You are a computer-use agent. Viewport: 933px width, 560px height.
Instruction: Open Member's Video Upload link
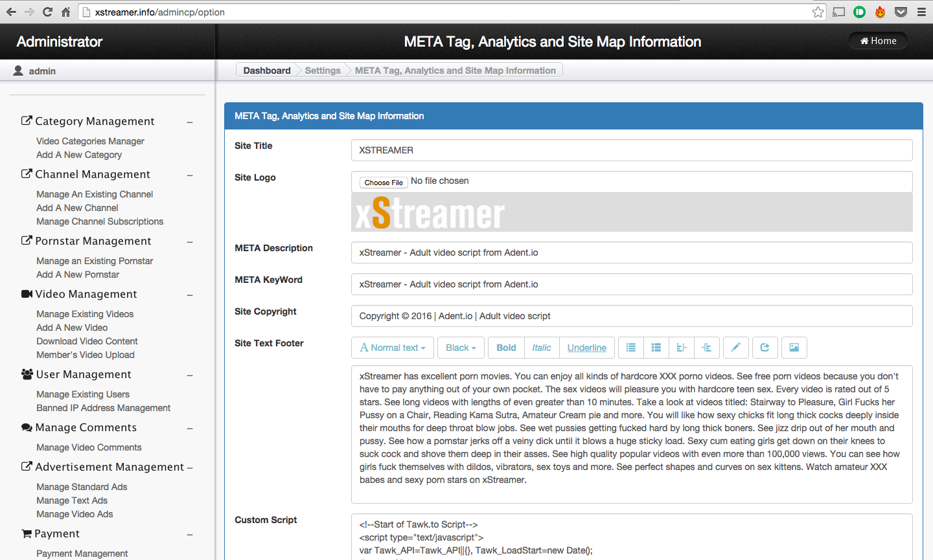point(86,355)
